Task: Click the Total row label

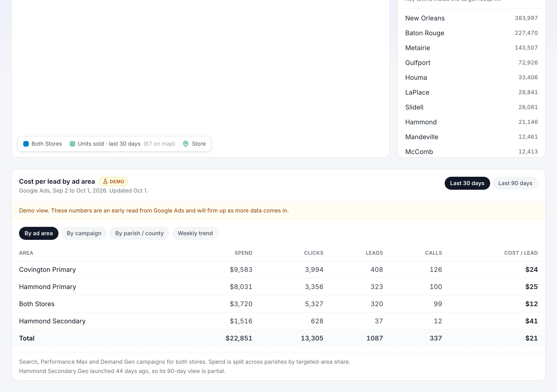Action: [x=27, y=338]
